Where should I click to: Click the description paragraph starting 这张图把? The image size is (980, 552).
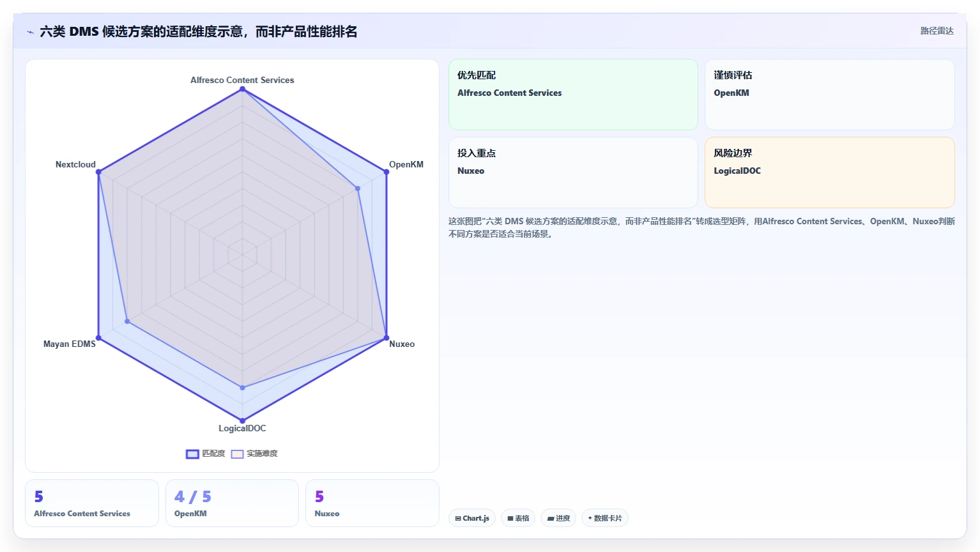(x=701, y=227)
